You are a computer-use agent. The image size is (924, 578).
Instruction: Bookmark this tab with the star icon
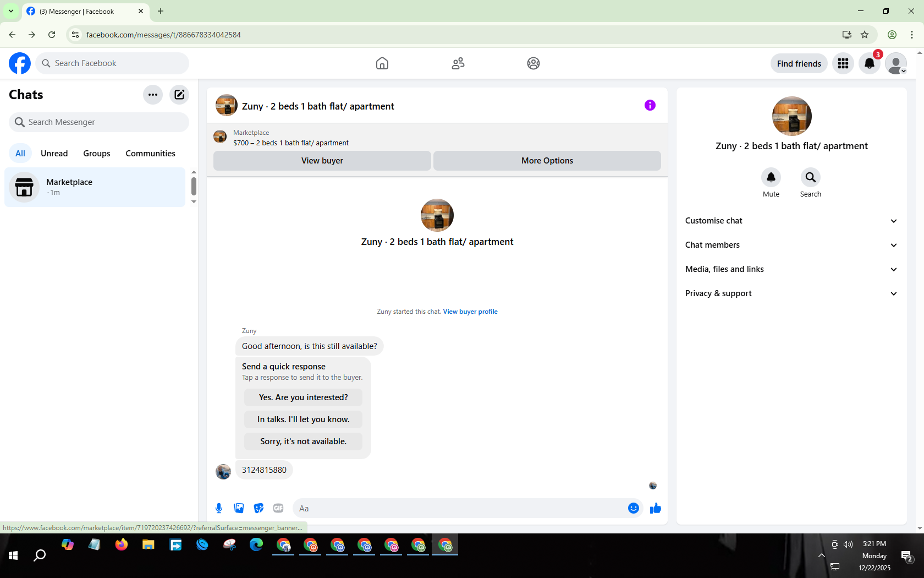pos(865,35)
